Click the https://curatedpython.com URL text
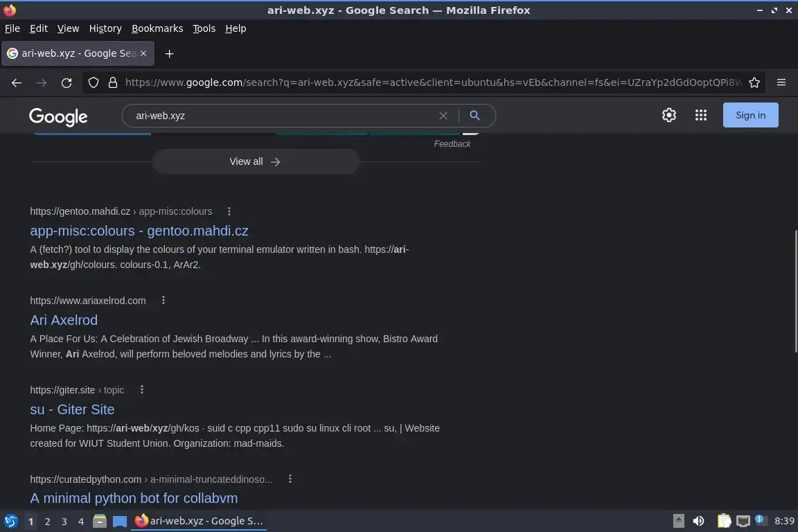This screenshot has width=798, height=532. [x=85, y=479]
